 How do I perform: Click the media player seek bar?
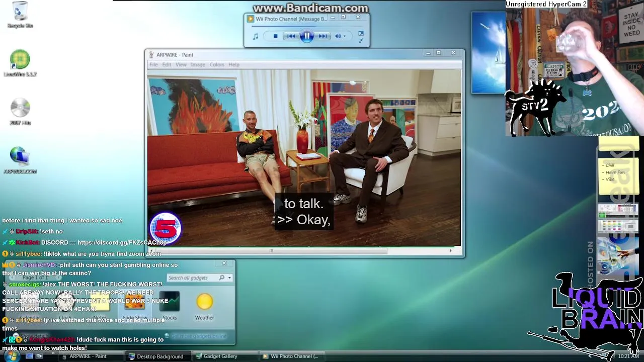click(307, 27)
